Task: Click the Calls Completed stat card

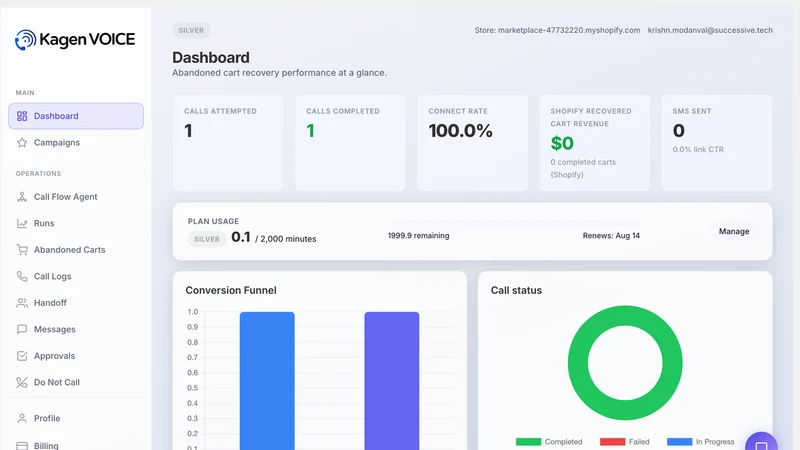Action: point(350,143)
